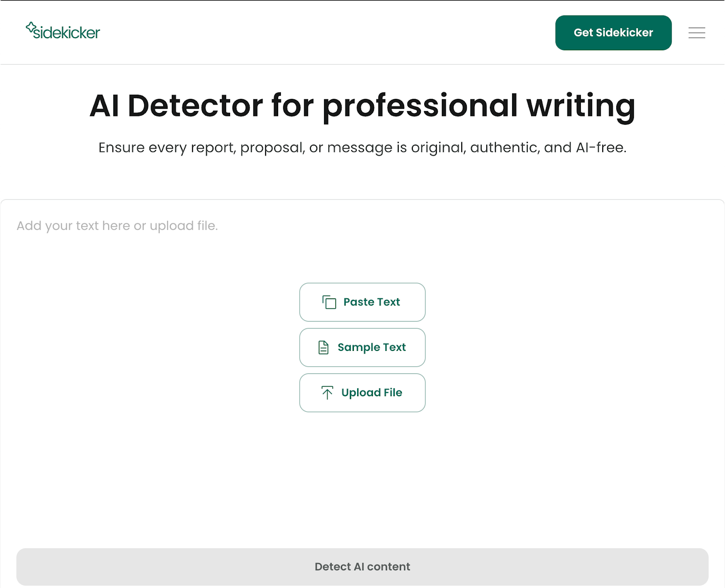Click the 'AI Detector for professional writing' heading
This screenshot has height=588, width=725.
coord(362,106)
